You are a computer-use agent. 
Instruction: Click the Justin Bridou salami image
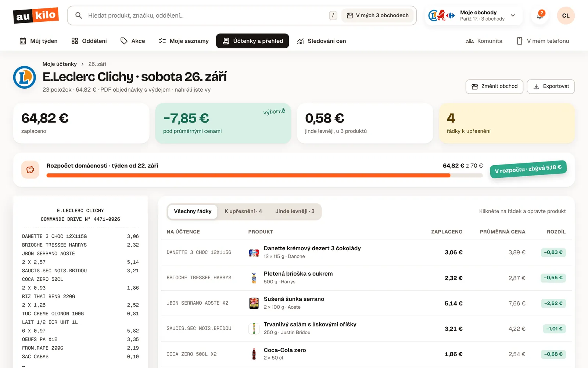pos(254,329)
